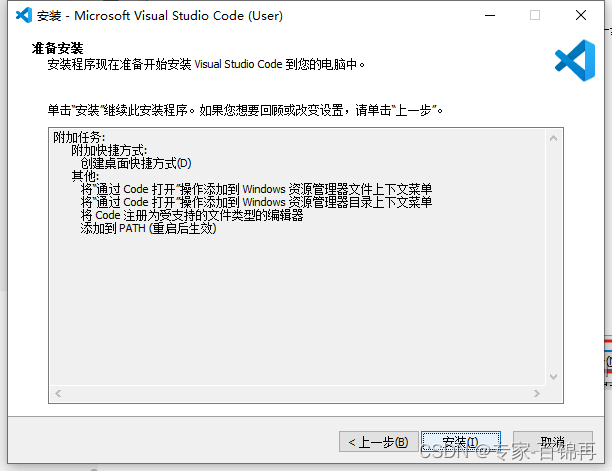
Task: Select the 资源管理器文件上下文菜单 line
Action: coord(256,189)
